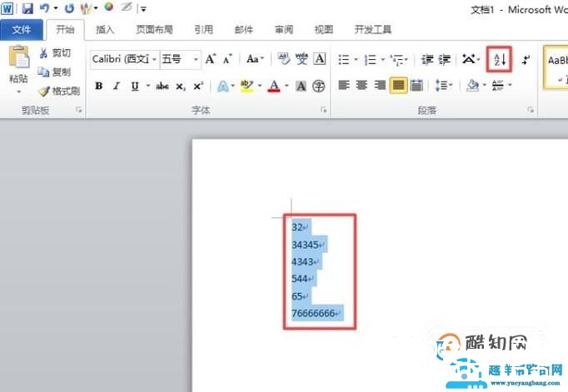The height and width of the screenshot is (392, 568).
Task: Switch to the 插入 (Insert) tab
Action: [105, 30]
